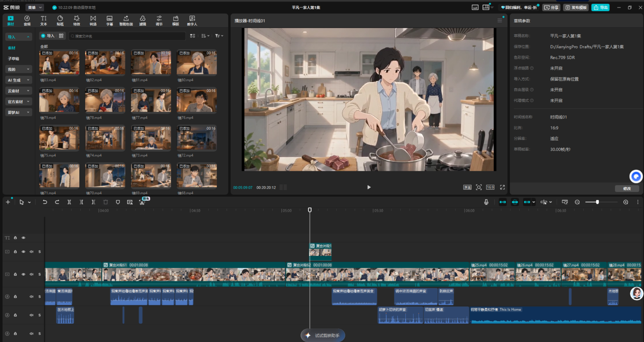Expand the 云素材 sidebar section
Image resolution: width=644 pixels, height=342 pixels.
coord(18,91)
